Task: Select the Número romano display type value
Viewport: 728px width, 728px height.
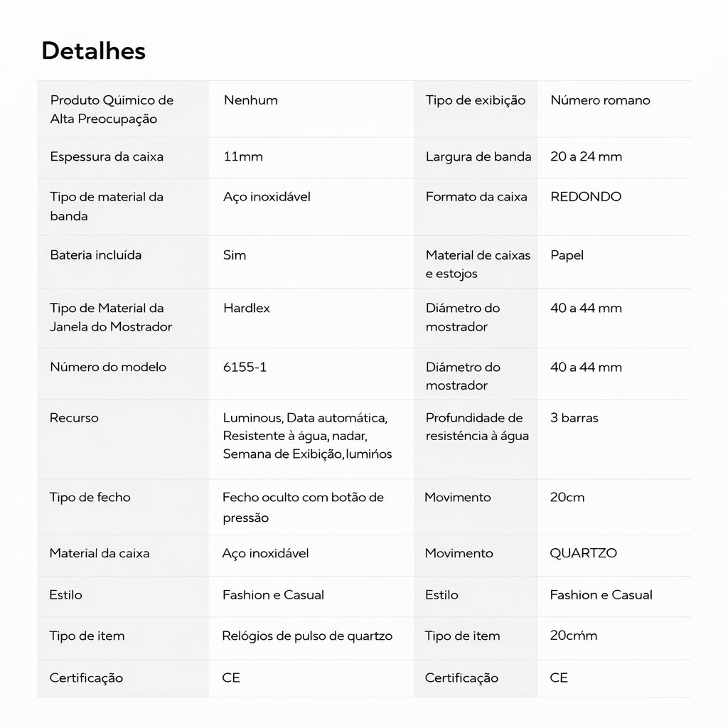Action: click(x=600, y=100)
